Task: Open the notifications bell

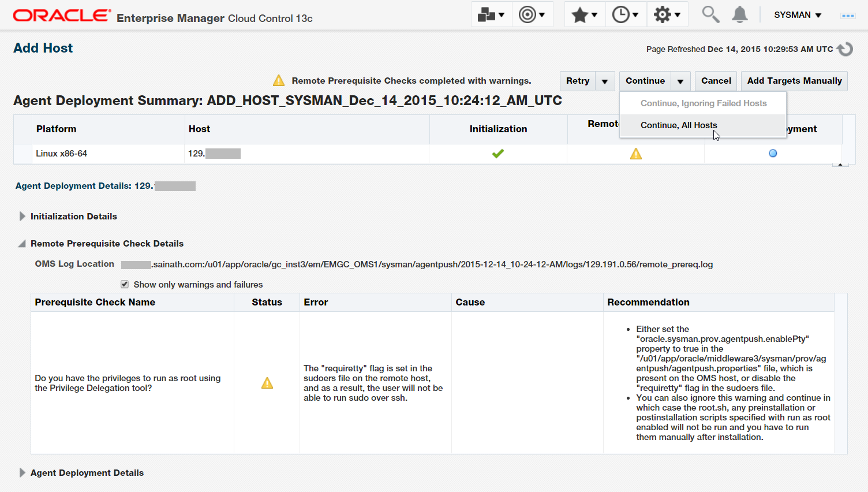Action: (739, 14)
